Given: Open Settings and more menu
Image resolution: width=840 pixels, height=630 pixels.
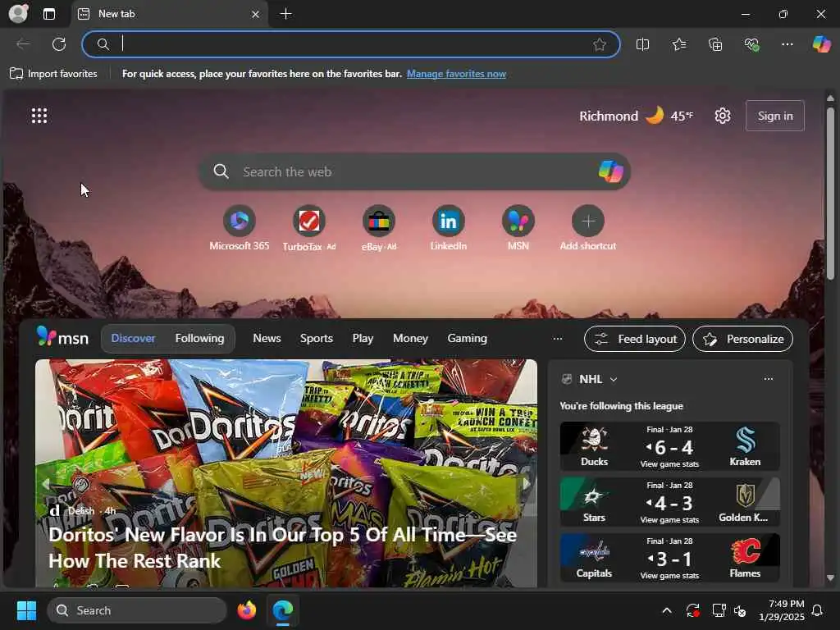Looking at the screenshot, I should [x=787, y=44].
